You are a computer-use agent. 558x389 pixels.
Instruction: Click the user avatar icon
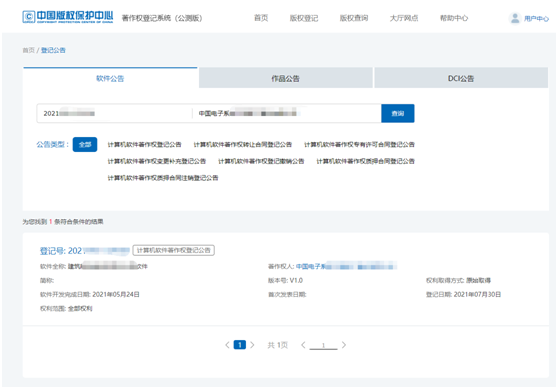(515, 18)
